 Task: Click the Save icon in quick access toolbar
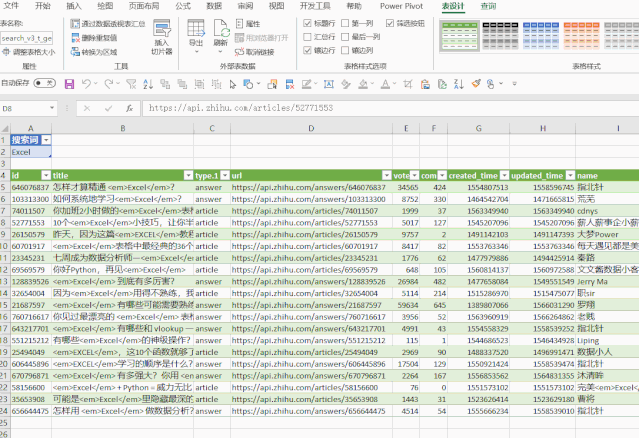pos(70,84)
